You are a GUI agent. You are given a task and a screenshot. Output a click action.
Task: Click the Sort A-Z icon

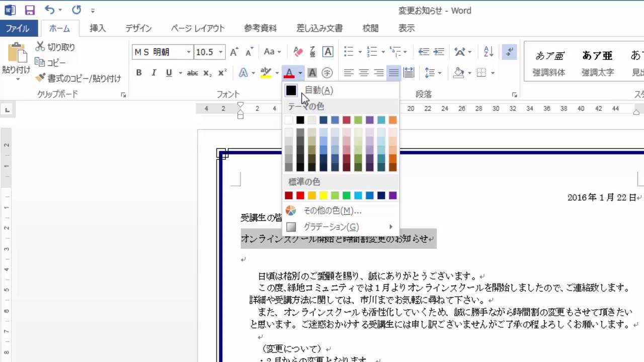(488, 52)
